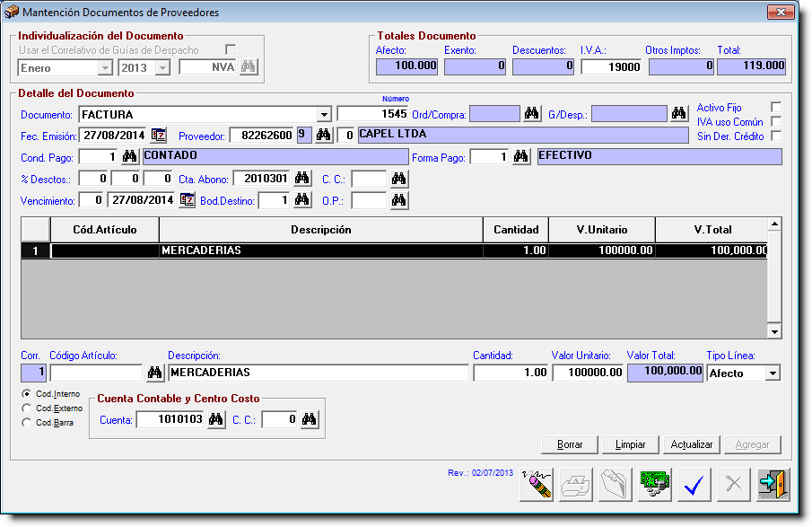Viewport: 812px width, 527px height.
Task: Click the Fec. Emisión date field
Action: click(x=113, y=136)
